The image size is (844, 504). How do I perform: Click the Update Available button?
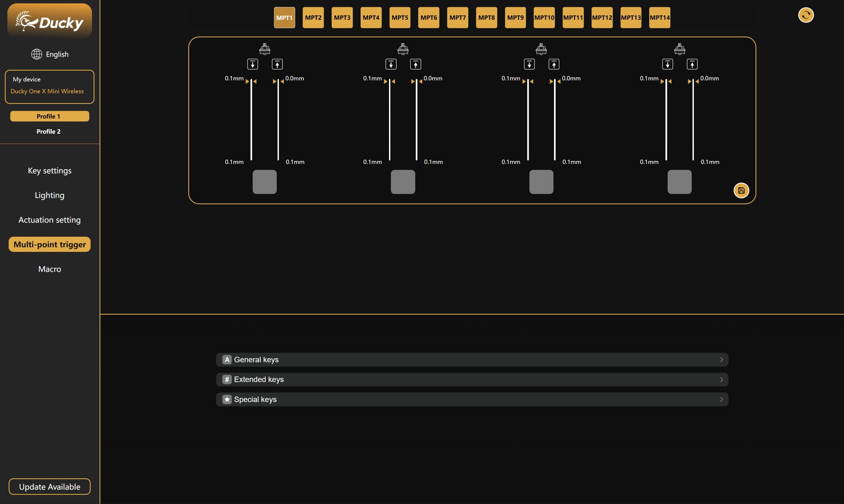tap(49, 486)
